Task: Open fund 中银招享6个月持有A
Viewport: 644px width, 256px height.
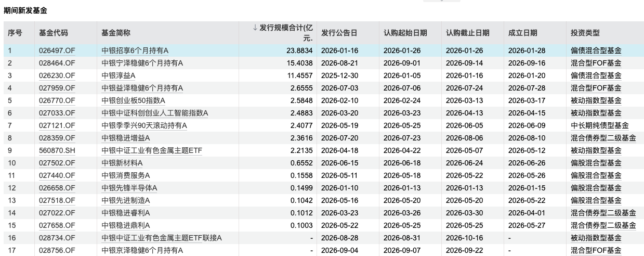Action: (135, 50)
